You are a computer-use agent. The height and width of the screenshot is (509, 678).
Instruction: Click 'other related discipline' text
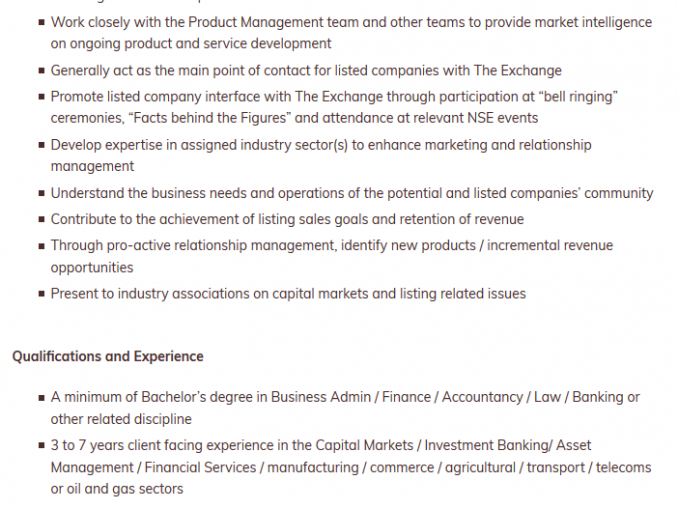click(121, 419)
